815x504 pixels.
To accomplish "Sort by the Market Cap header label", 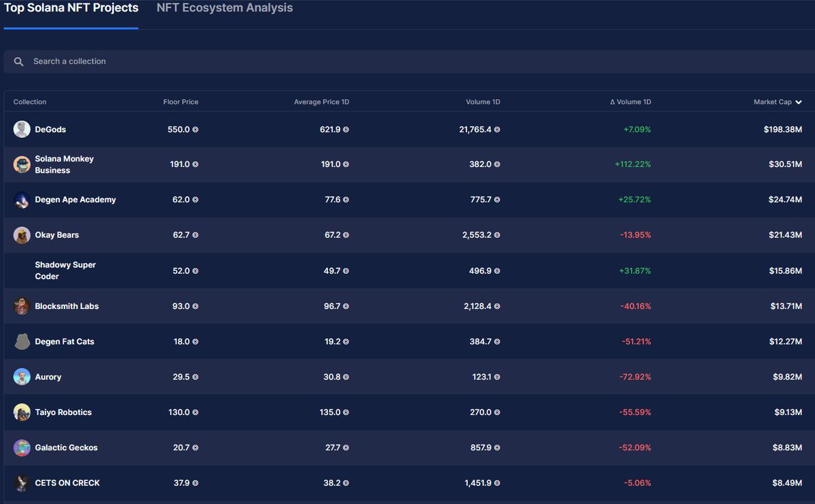I will [772, 102].
